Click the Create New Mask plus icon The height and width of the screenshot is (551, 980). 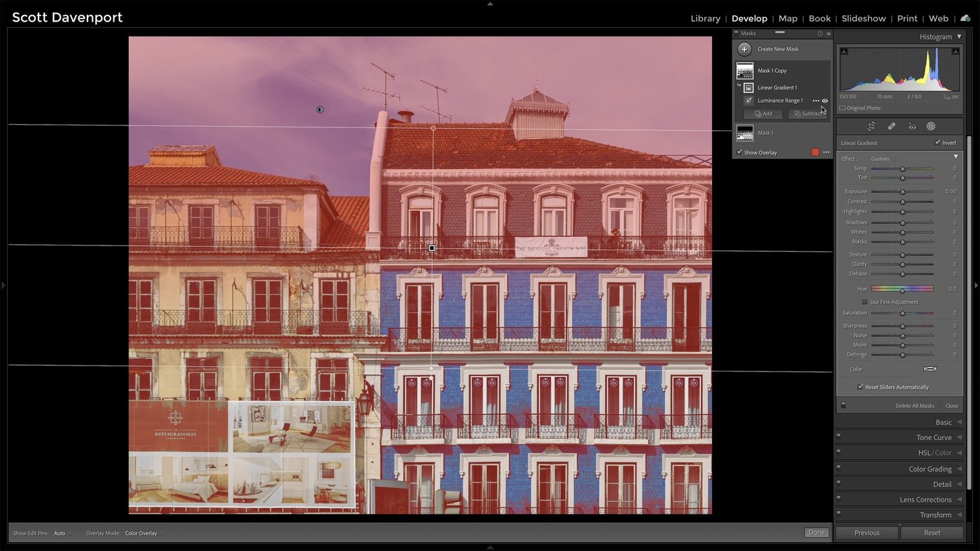click(744, 49)
